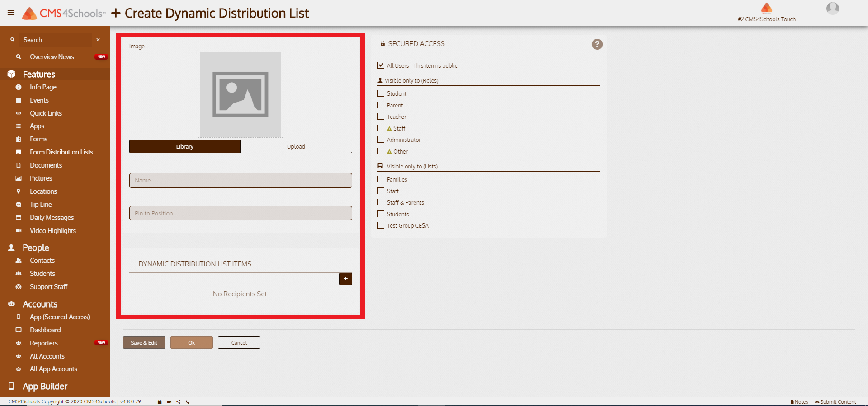Open the user profile avatar
868x406 pixels.
tap(832, 9)
